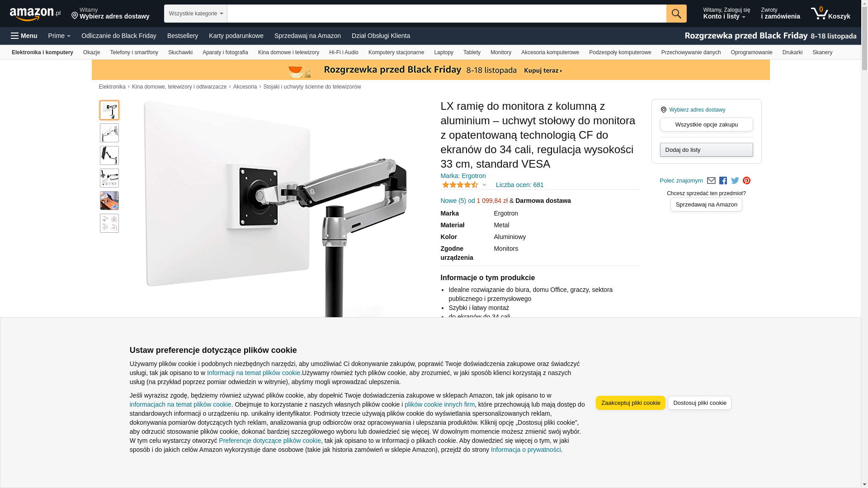This screenshot has height=488, width=868.
Task: Share product via email envelope icon
Action: (x=711, y=181)
